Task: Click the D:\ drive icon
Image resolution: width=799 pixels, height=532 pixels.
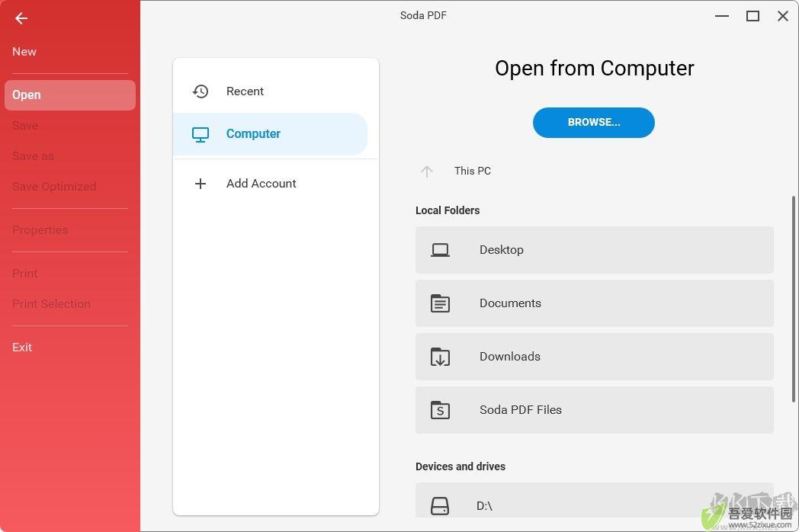Action: click(x=440, y=506)
